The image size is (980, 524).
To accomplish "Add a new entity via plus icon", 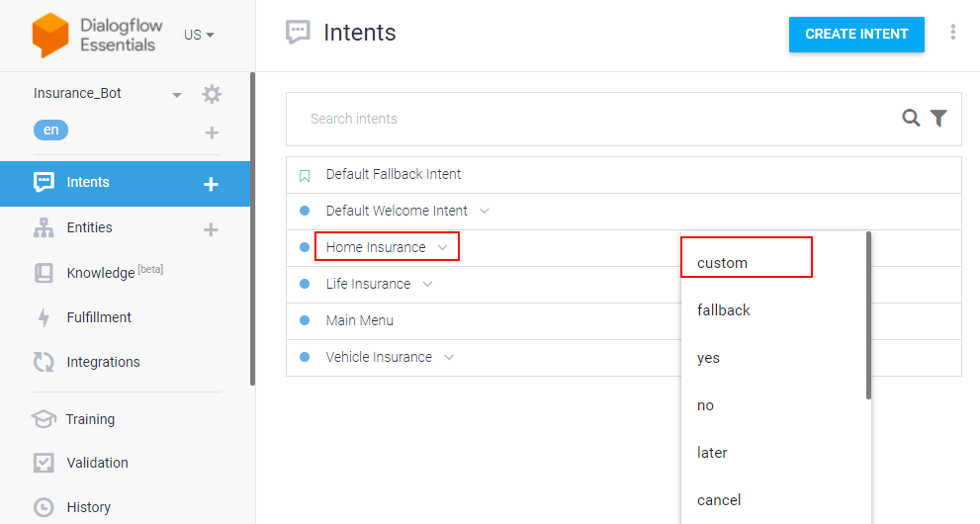I will [x=211, y=229].
